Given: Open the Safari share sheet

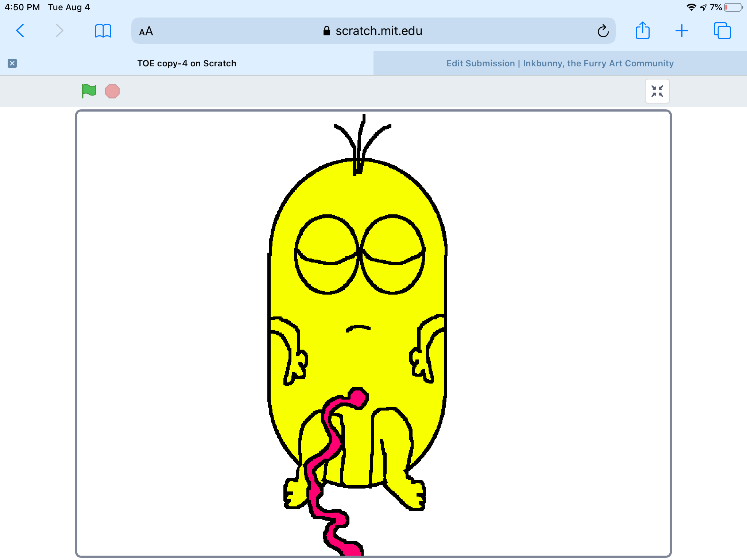Looking at the screenshot, I should click(642, 30).
